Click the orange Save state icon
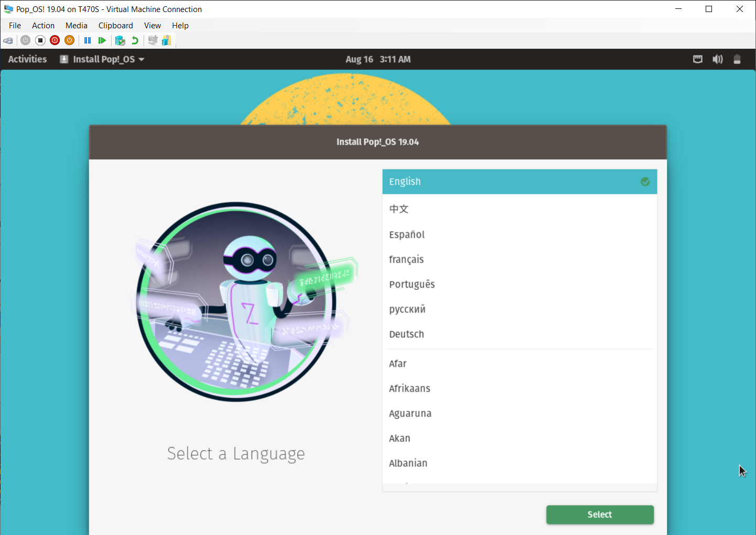This screenshot has height=535, width=756. (69, 40)
